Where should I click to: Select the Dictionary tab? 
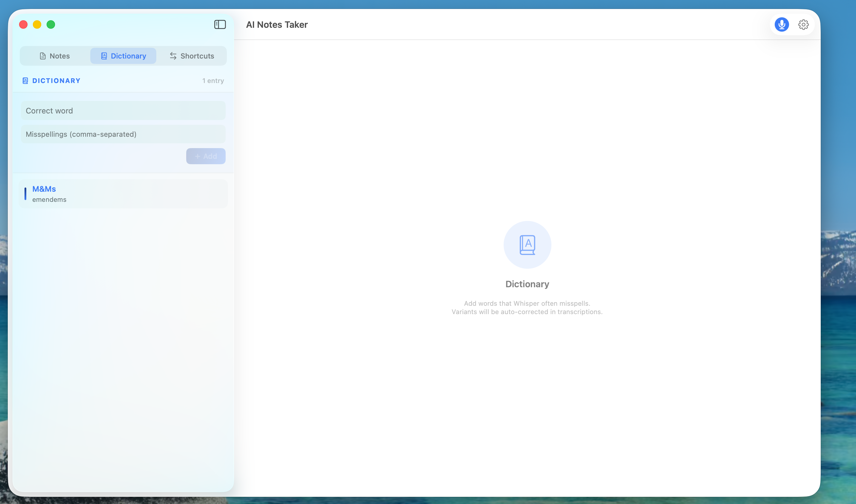point(123,56)
